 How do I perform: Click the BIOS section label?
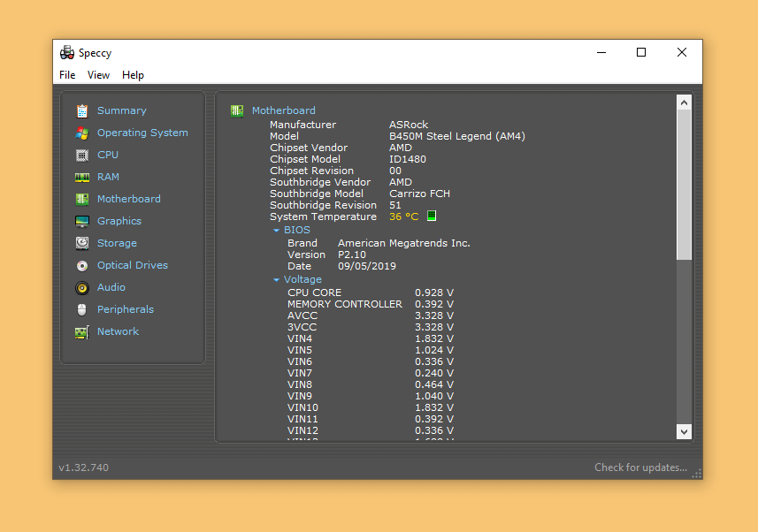297,230
